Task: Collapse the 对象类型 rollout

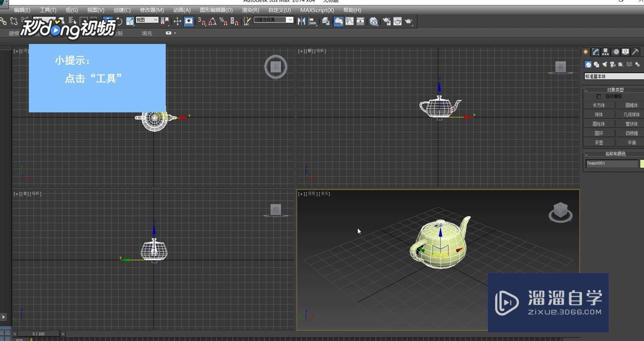Action: (586, 89)
